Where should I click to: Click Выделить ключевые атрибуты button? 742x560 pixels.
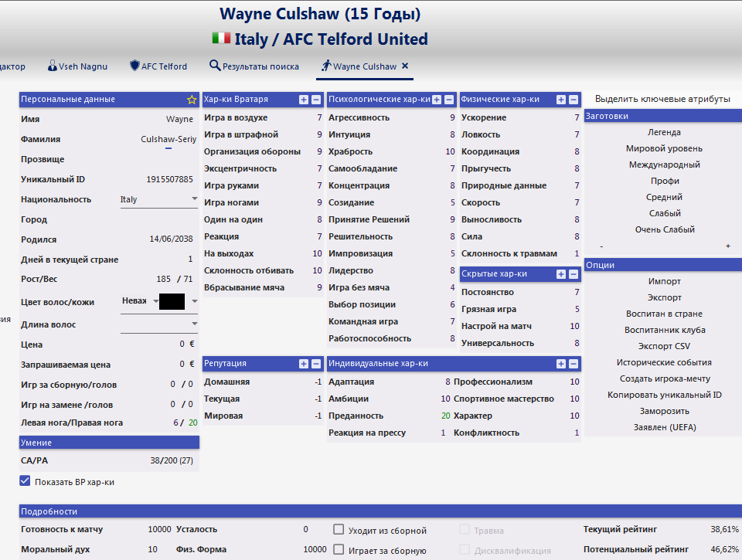pyautogui.click(x=662, y=99)
